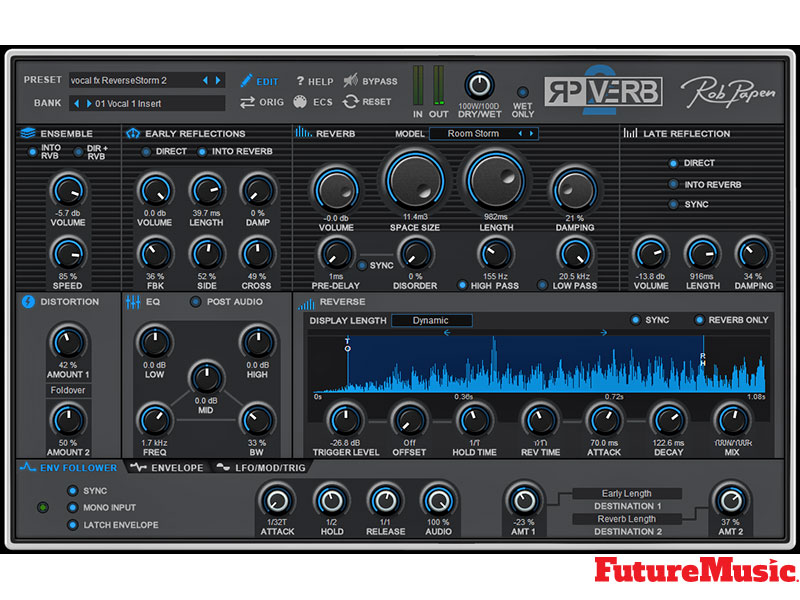This screenshot has height=600, width=800.
Task: Click the RP-VERB 2 logo
Action: (603, 91)
